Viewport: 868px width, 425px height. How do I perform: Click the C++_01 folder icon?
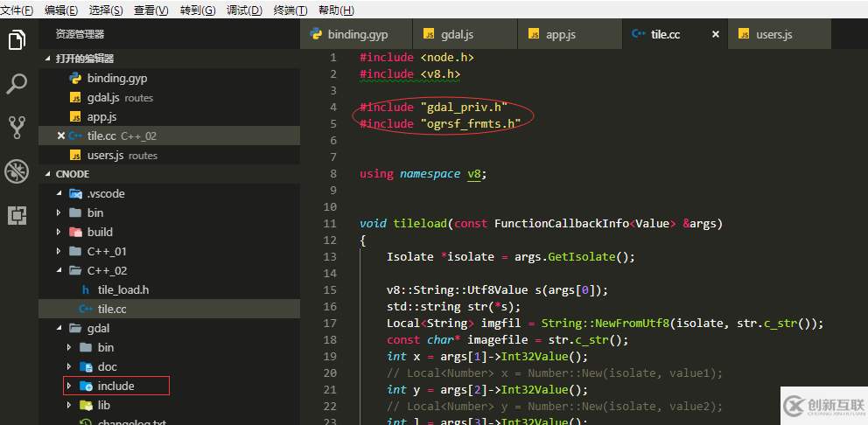[x=75, y=251]
